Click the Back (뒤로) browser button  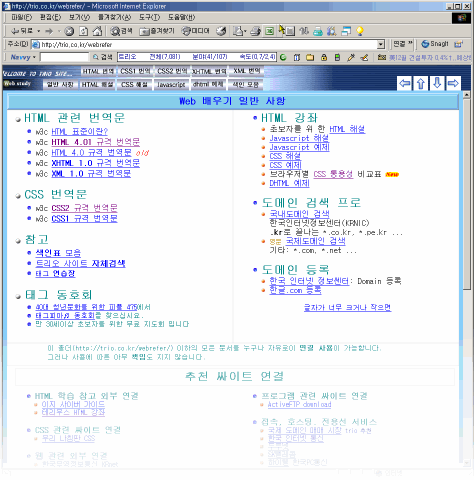tap(21, 31)
